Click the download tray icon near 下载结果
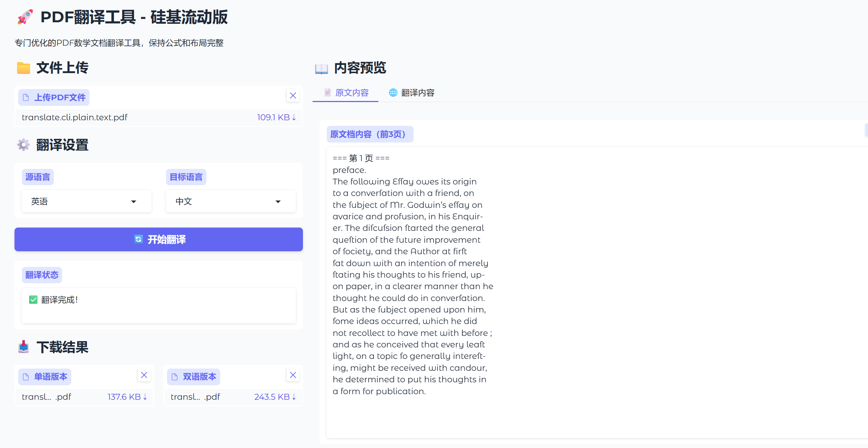This screenshot has height=448, width=868. tap(23, 347)
